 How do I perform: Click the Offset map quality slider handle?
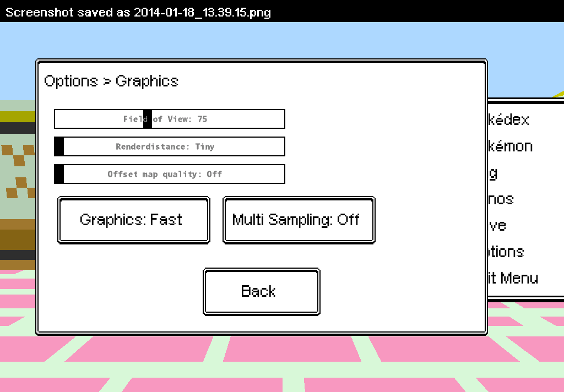click(x=59, y=174)
